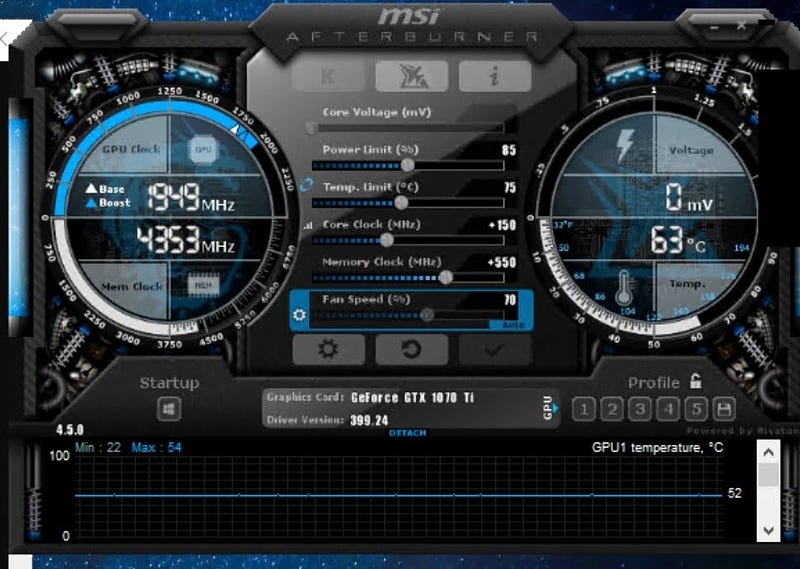Click the Memory Clock +550 value

click(502, 262)
